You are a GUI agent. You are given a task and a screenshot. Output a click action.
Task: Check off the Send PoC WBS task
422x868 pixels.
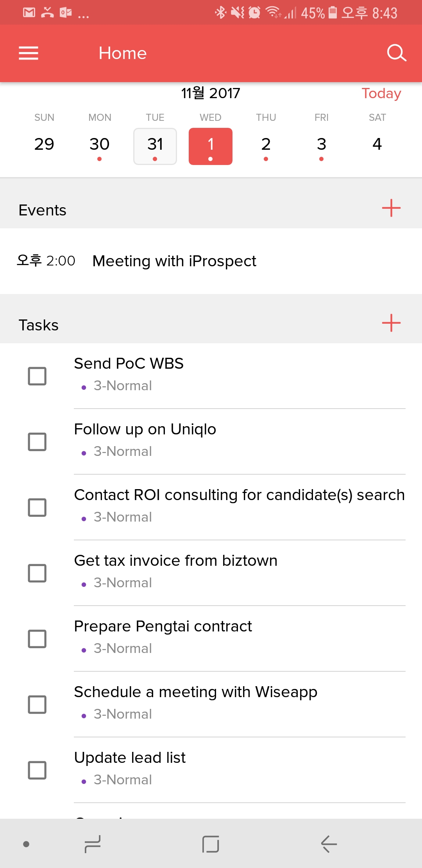[37, 376]
